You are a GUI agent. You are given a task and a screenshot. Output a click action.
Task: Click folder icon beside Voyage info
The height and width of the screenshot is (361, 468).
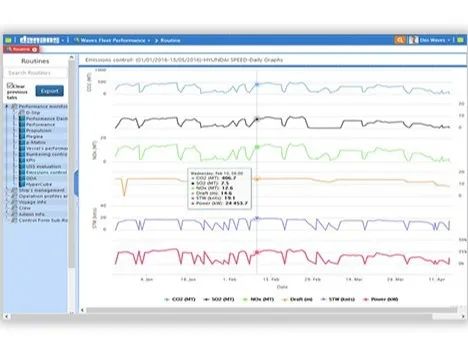coord(14,202)
